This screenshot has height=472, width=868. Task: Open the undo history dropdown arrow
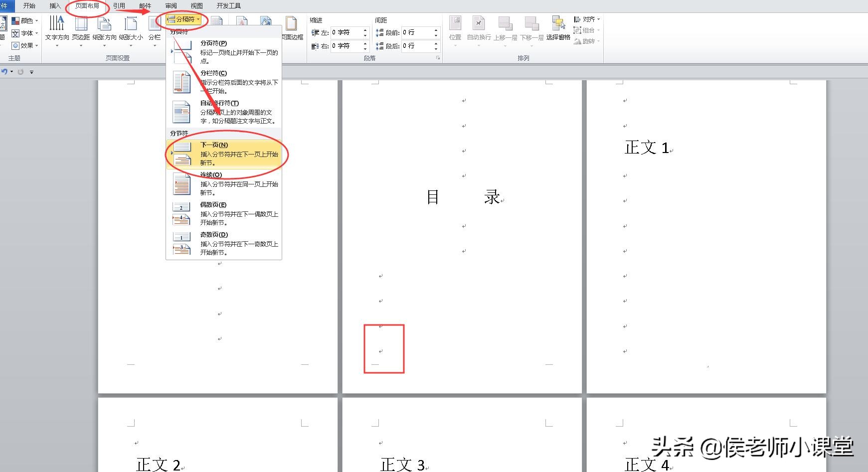point(12,72)
